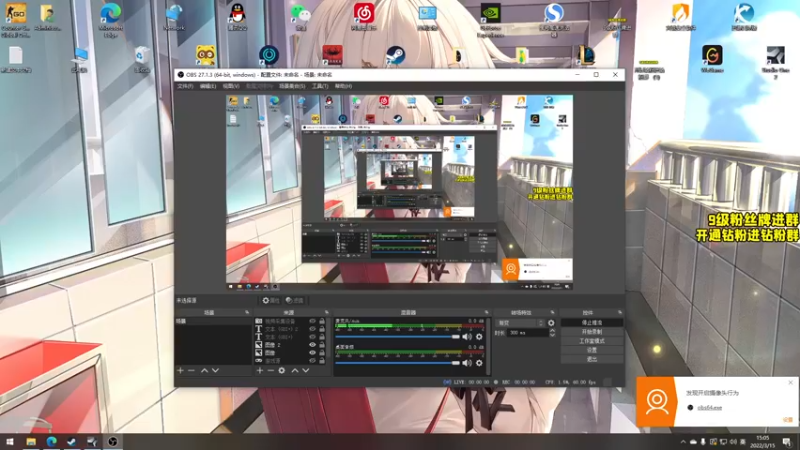Open transition properties gear icon
This screenshot has width=800, height=450.
click(551, 323)
